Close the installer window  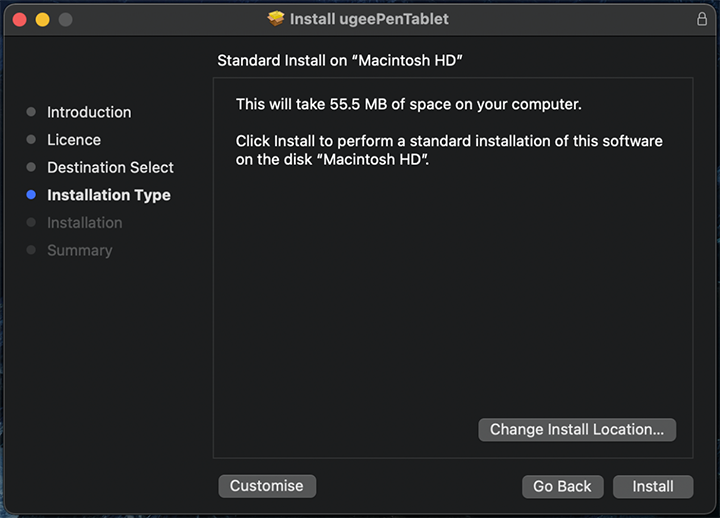(x=18, y=20)
